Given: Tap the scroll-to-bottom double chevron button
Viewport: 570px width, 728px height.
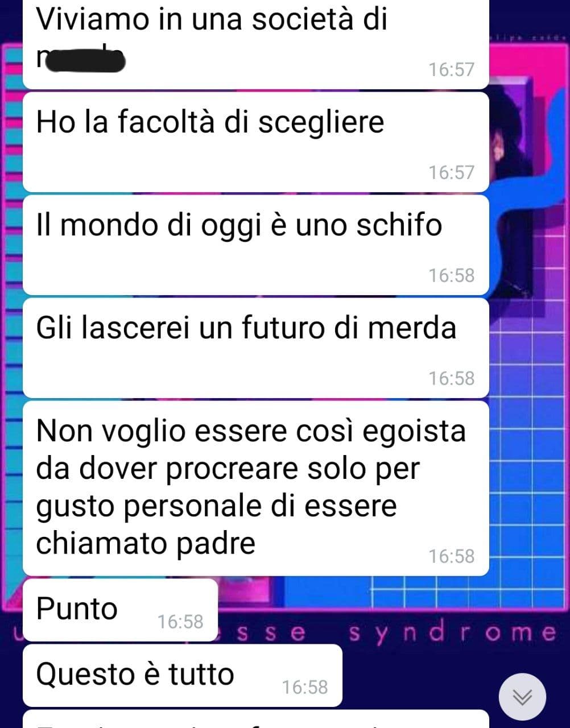Looking at the screenshot, I should click(x=522, y=697).
